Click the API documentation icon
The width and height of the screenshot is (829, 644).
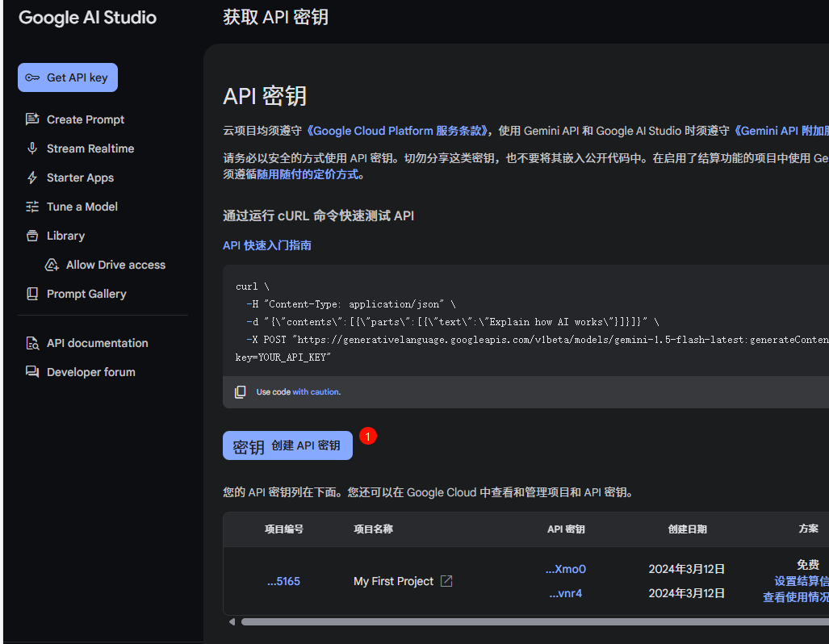pyautogui.click(x=32, y=343)
